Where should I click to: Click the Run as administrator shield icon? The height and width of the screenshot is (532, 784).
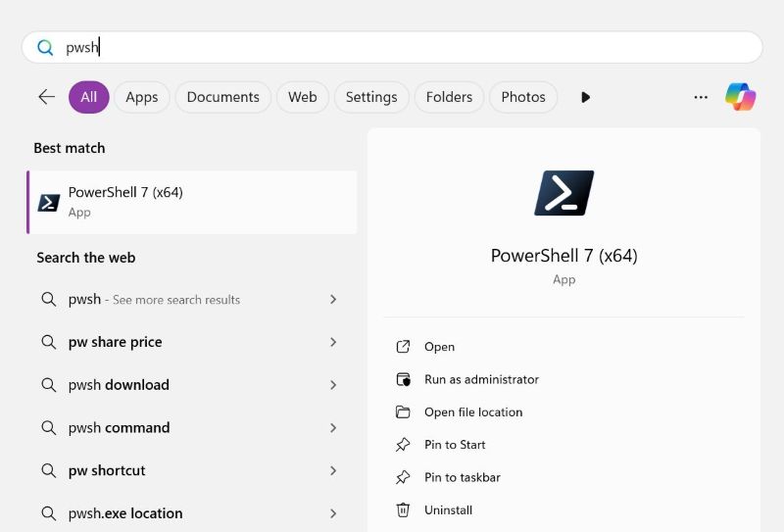pyautogui.click(x=403, y=379)
